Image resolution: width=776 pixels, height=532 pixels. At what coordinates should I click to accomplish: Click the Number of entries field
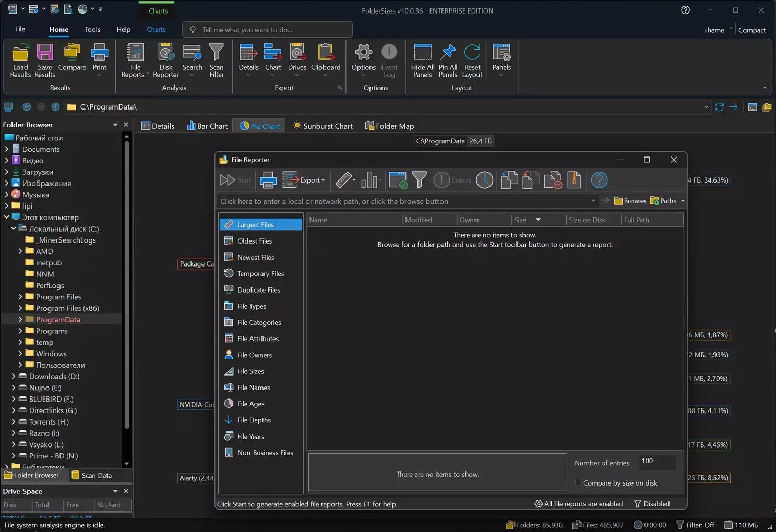tap(656, 461)
